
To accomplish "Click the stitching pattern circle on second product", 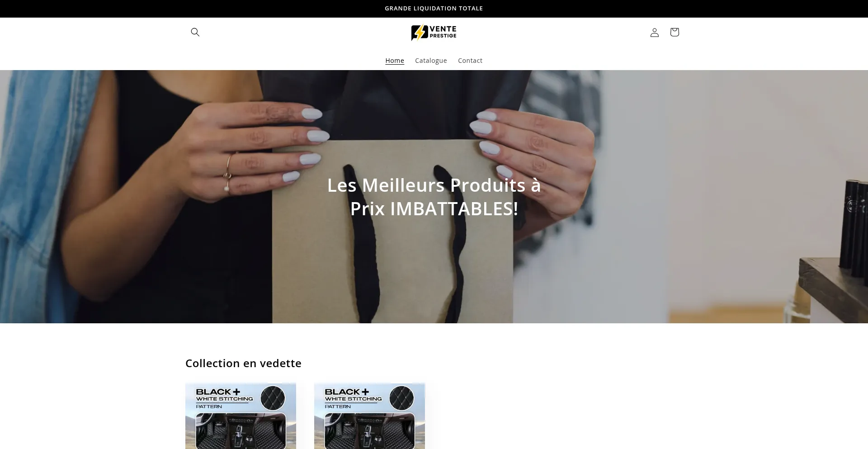I will tap(401, 398).
